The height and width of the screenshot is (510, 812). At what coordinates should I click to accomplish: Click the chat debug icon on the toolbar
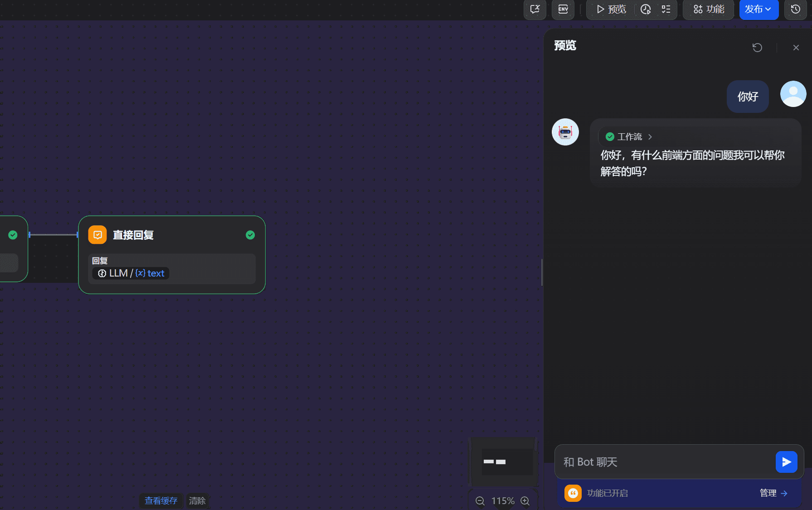coord(535,10)
